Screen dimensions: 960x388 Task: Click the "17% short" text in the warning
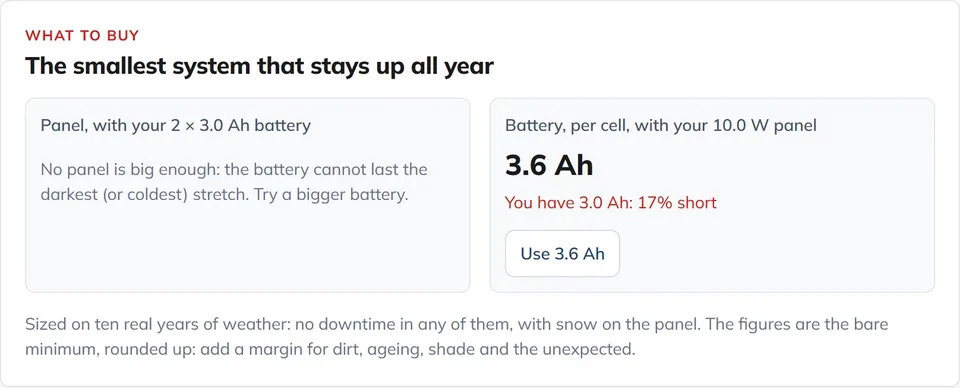[677, 203]
